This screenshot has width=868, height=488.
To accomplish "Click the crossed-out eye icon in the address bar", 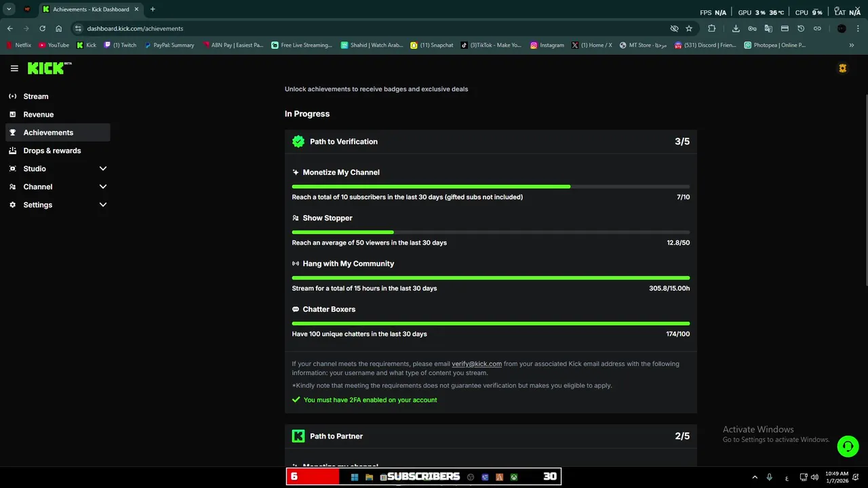I will pyautogui.click(x=674, y=28).
